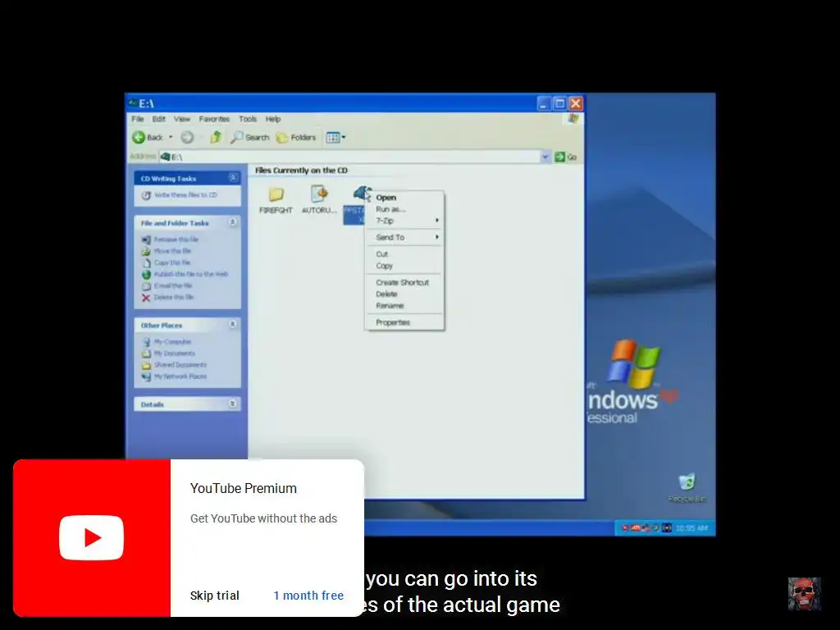Open the Back history dropdown arrow
Viewport: 840px width, 630px height.
click(x=171, y=138)
